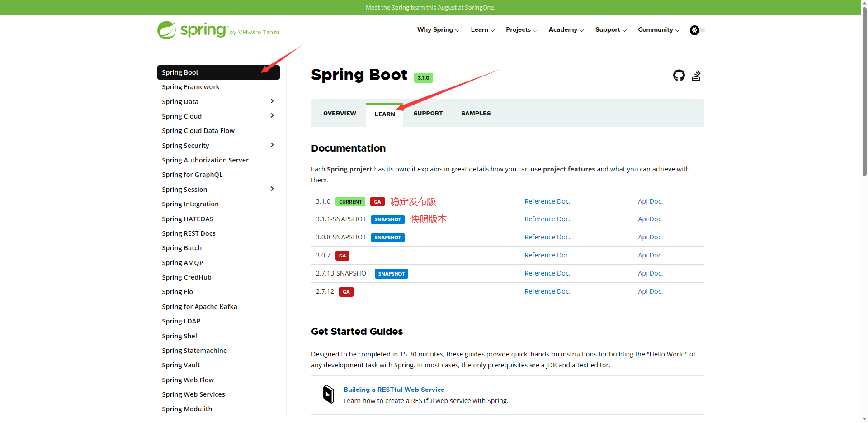Expand the Spring Security sidebar chevron
The image size is (868, 423).
pyautogui.click(x=272, y=145)
